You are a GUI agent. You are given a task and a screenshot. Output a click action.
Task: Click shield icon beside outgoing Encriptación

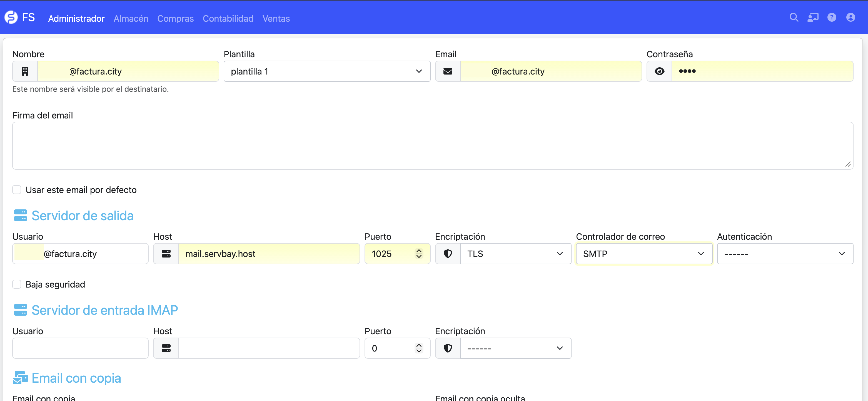(x=448, y=254)
